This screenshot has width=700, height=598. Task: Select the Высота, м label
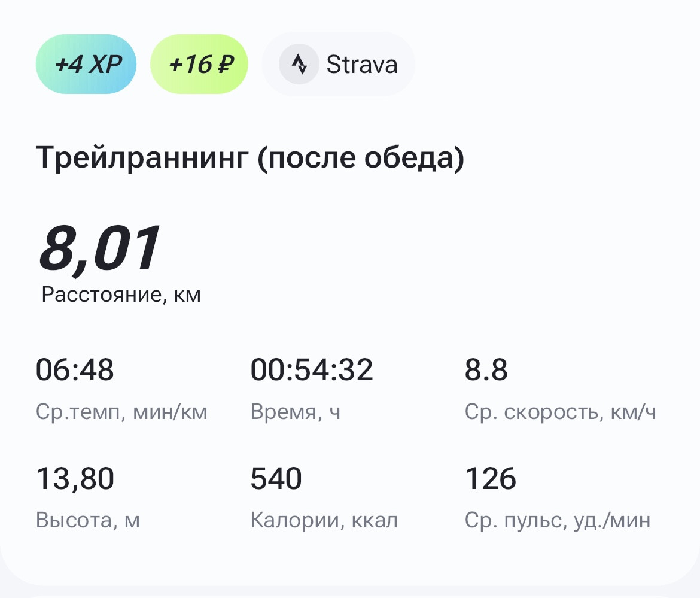(x=88, y=520)
